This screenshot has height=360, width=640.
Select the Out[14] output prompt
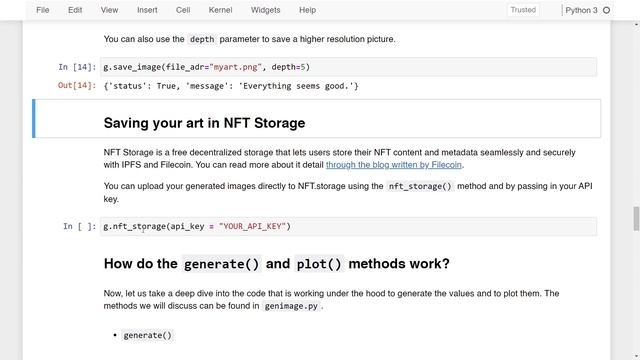click(x=77, y=85)
